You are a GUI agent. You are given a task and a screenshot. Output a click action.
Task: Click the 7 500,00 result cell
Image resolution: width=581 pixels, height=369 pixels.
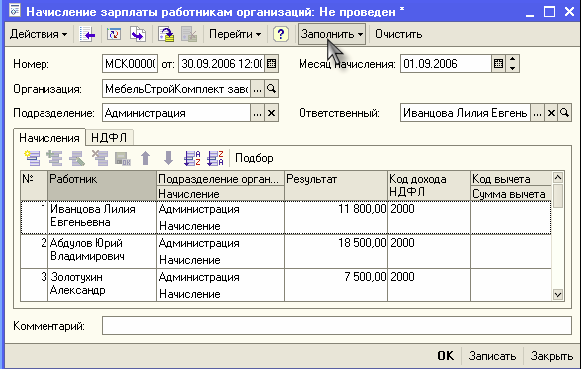pyautogui.click(x=336, y=285)
